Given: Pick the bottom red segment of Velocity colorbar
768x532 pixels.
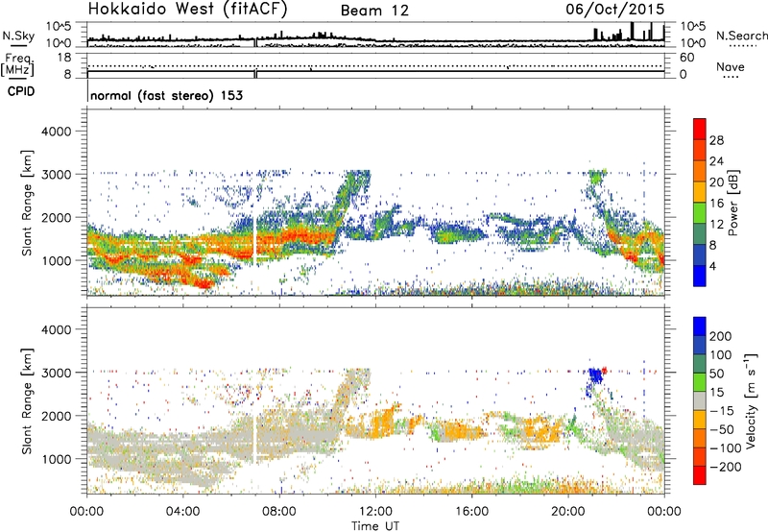Looking at the screenshot, I should 700,475.
